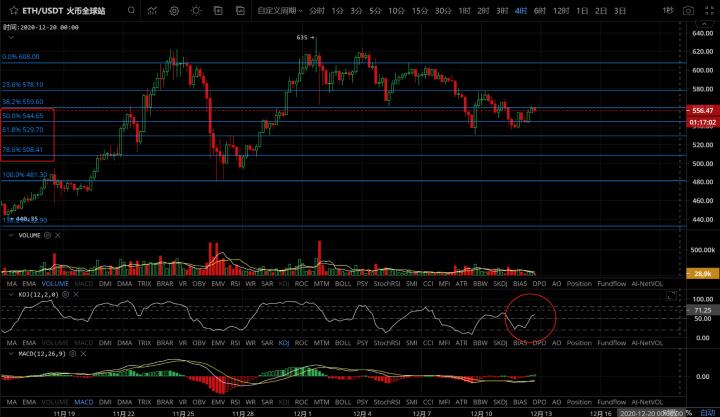This screenshot has height=417, width=720.
Task: Click the 12月 1 date on time axis
Action: tap(302, 413)
